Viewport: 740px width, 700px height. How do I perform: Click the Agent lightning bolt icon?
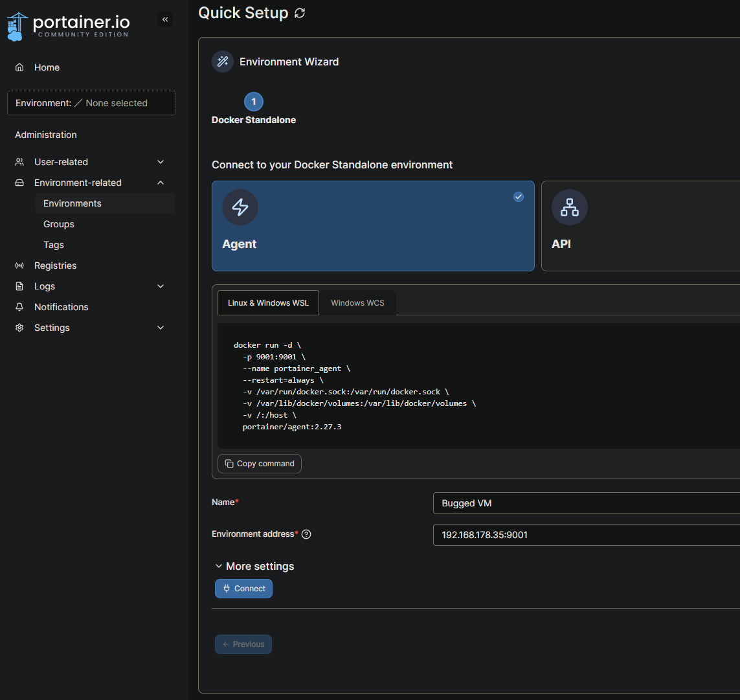[240, 207]
